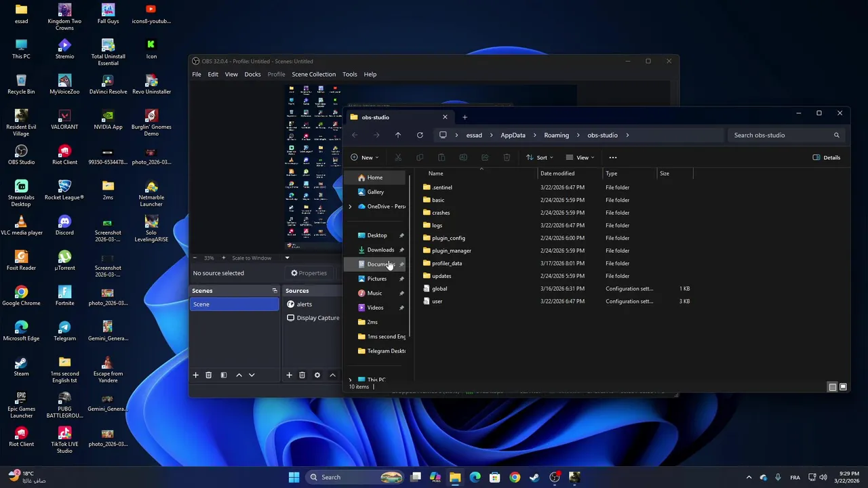This screenshot has width=868, height=488.
Task: Remove selected source with trash icon
Action: click(x=302, y=375)
